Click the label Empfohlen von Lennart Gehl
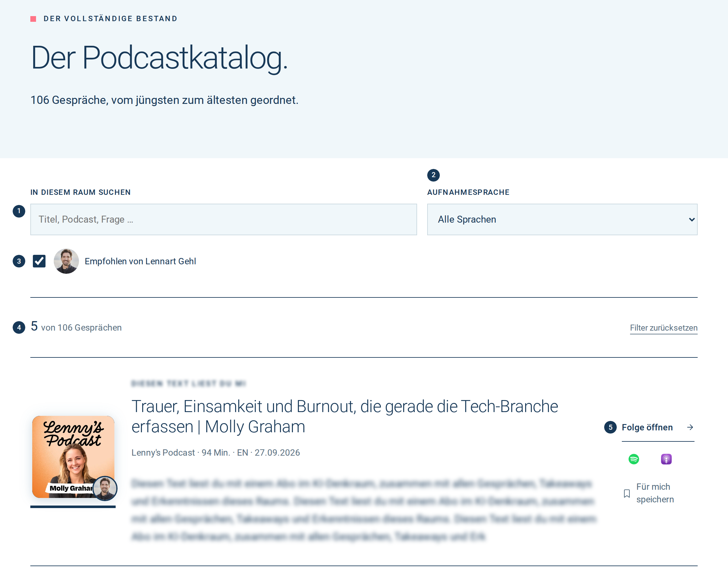 point(140,261)
